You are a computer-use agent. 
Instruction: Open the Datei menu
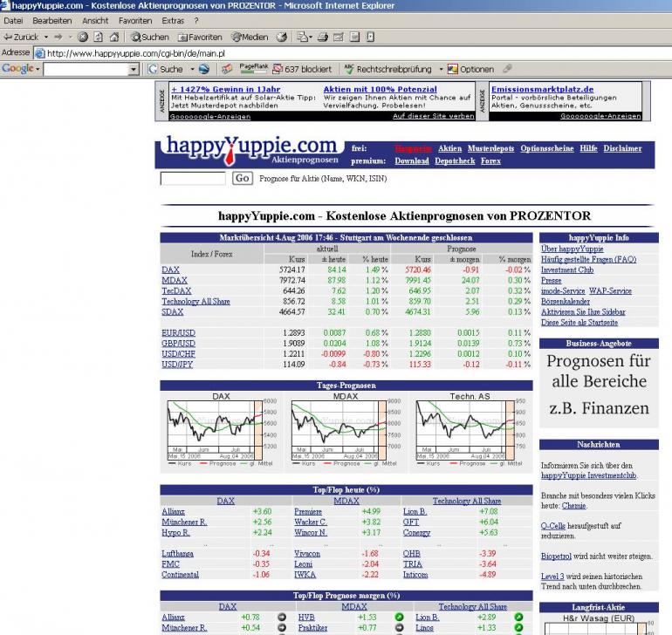(x=13, y=21)
